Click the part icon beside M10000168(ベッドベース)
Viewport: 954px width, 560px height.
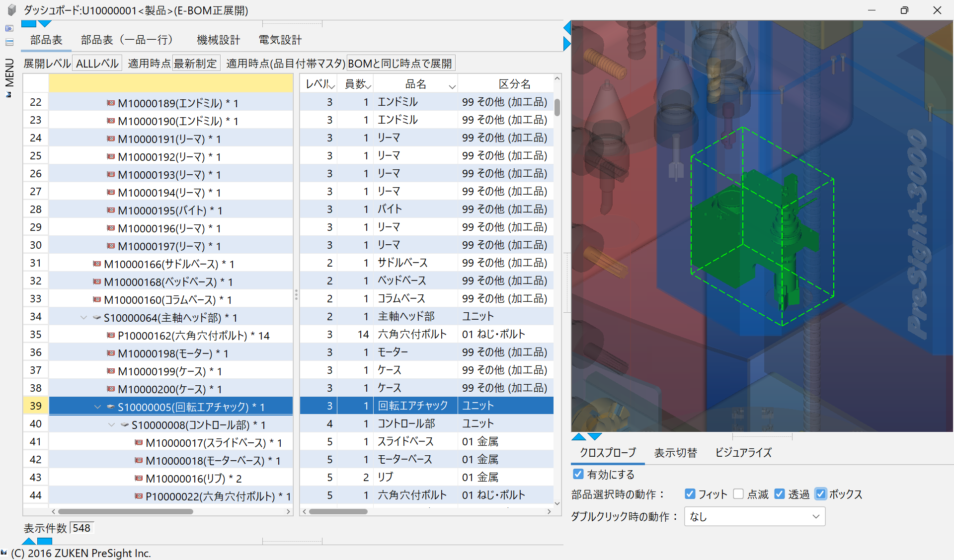pyautogui.click(x=97, y=281)
